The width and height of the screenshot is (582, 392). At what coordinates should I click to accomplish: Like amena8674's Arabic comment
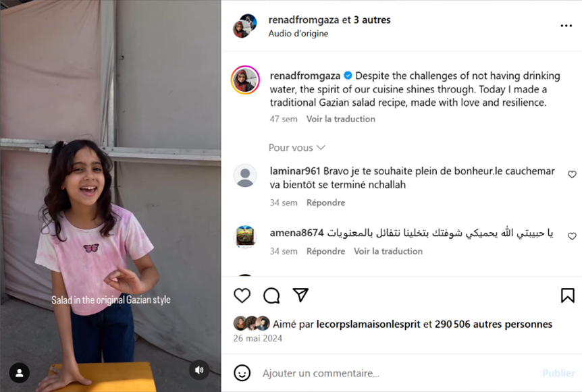(572, 236)
